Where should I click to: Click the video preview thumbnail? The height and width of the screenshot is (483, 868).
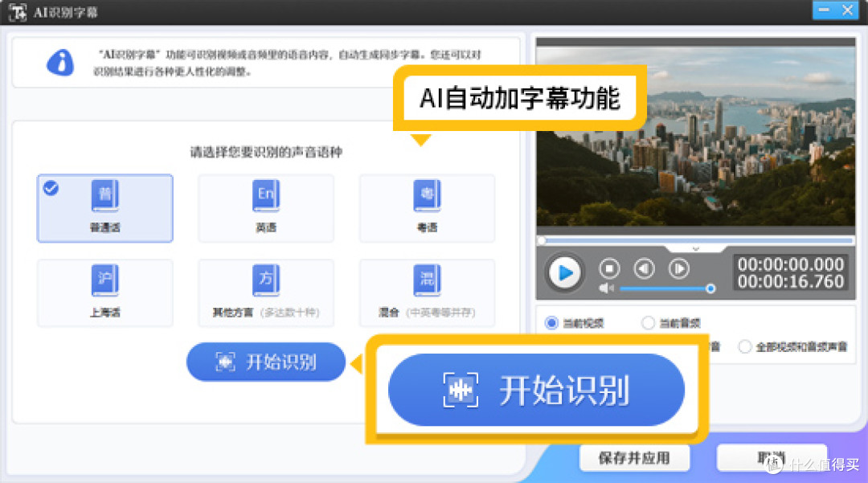(x=695, y=137)
